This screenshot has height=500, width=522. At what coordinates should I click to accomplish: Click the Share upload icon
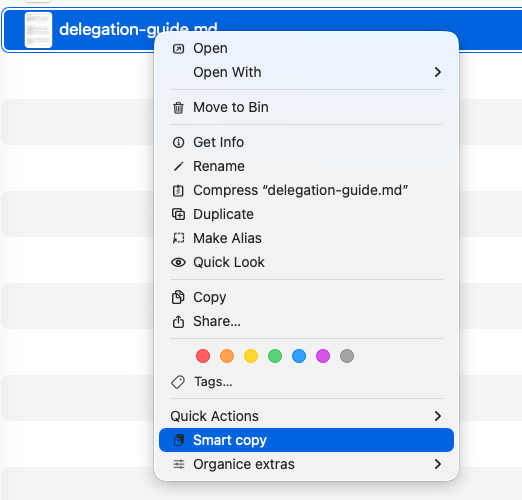pyautogui.click(x=178, y=321)
